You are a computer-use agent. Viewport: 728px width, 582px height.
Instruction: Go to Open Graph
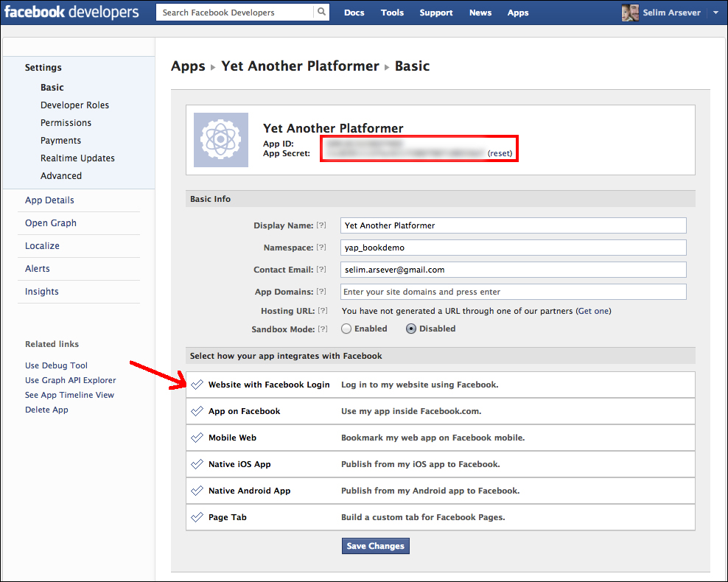[51, 222]
